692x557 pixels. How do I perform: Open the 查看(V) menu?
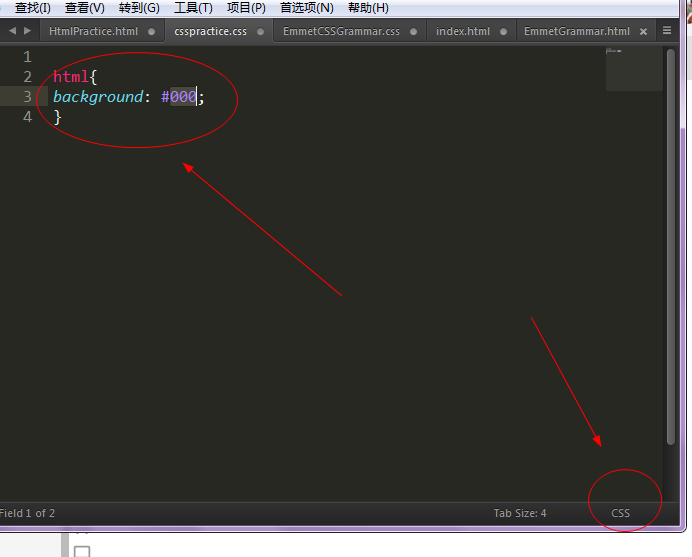(84, 8)
